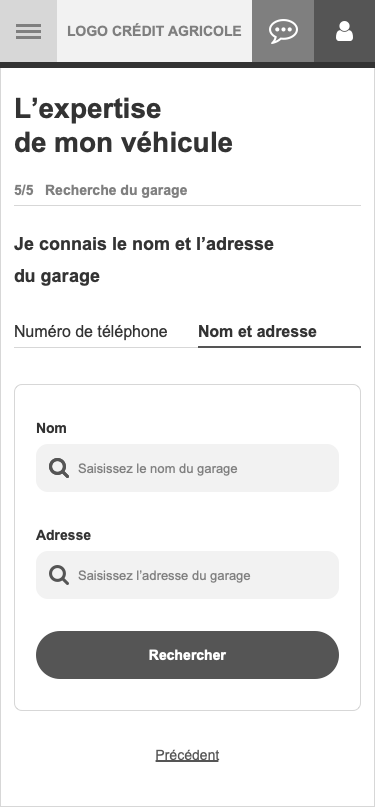Switch to the Numéro de téléphone tab

[x=91, y=331]
